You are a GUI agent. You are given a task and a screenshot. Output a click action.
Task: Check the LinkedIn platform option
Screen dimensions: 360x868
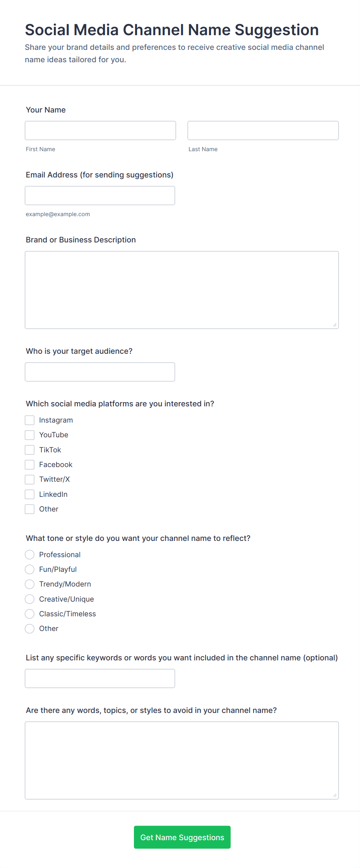(29, 494)
